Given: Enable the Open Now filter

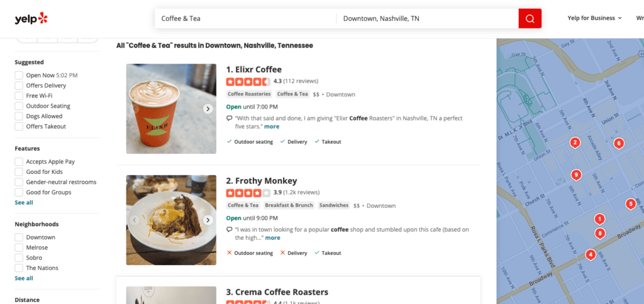Looking at the screenshot, I should 19,75.
